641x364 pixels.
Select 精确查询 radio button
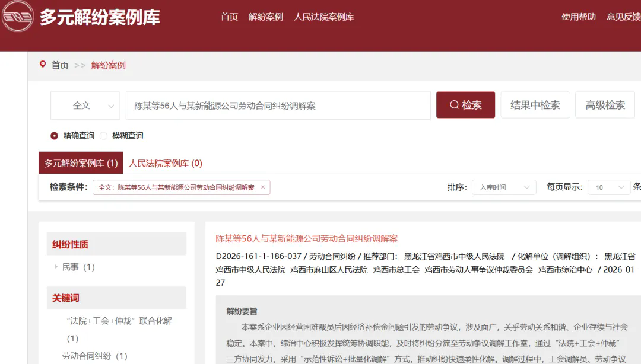click(x=55, y=136)
